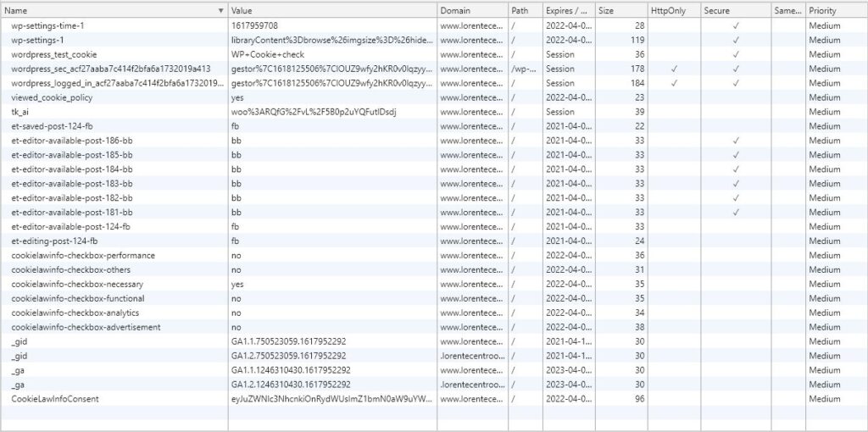Select cookielawinfo-checkbox-necessary cookie
Viewport: 868px width, 432px height.
(434, 285)
